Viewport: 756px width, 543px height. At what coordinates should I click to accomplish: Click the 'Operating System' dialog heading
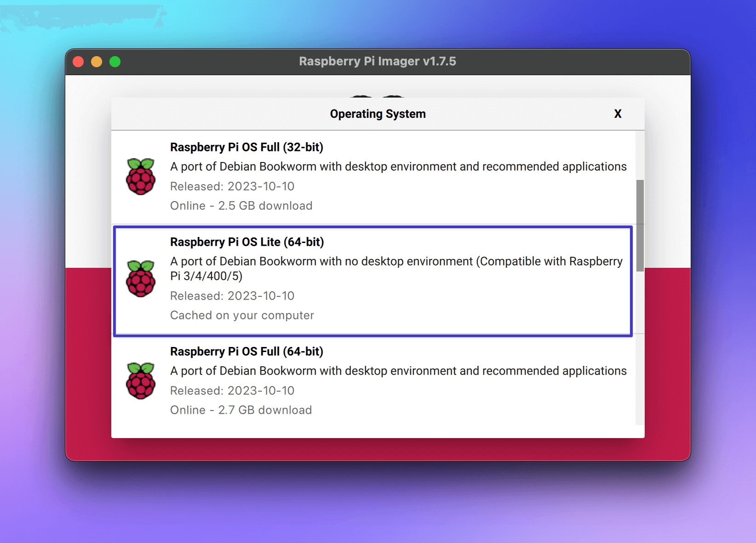click(x=378, y=114)
